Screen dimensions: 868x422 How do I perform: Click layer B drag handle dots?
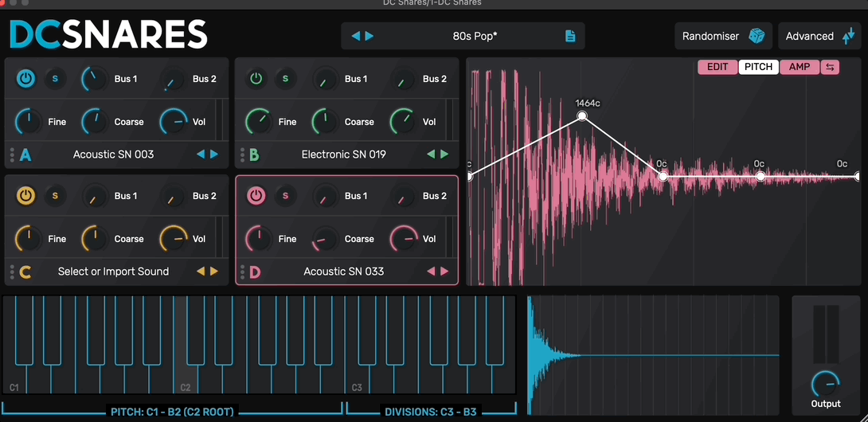click(x=242, y=154)
